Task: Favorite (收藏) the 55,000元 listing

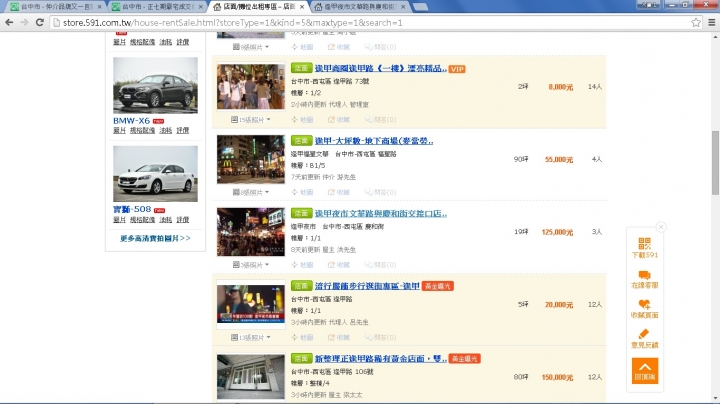Action: click(339, 192)
